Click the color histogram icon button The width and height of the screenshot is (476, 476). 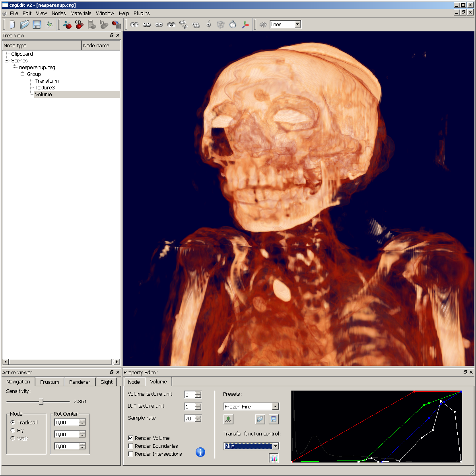[x=274, y=459]
